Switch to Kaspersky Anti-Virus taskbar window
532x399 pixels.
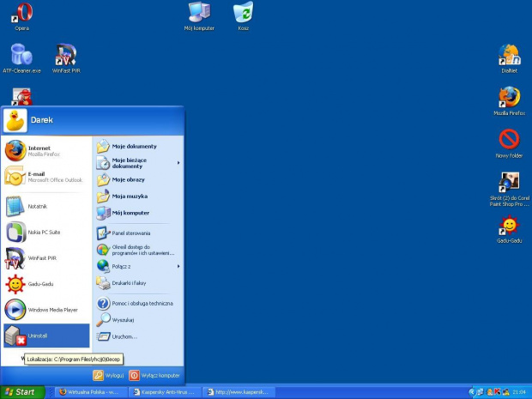click(x=165, y=392)
